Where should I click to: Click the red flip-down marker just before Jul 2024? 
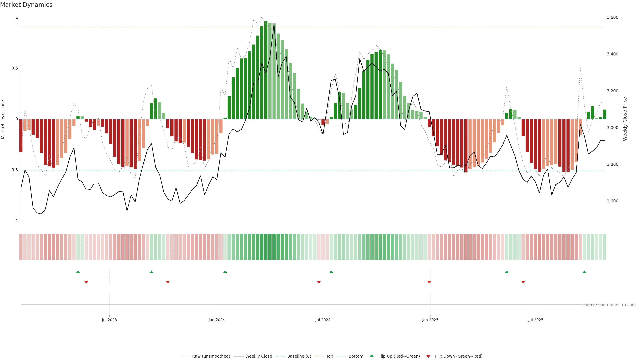pyautogui.click(x=319, y=282)
